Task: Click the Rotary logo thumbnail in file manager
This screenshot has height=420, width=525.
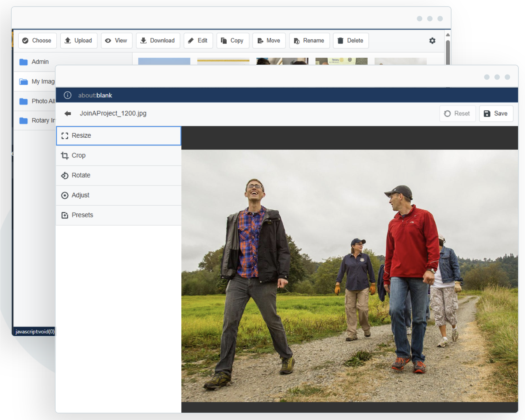Action: pyautogui.click(x=341, y=61)
